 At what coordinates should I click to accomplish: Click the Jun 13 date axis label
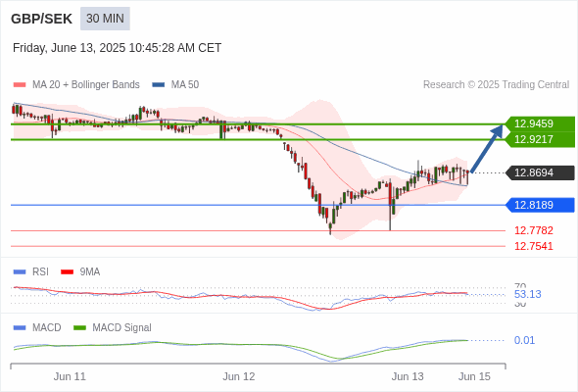(408, 376)
